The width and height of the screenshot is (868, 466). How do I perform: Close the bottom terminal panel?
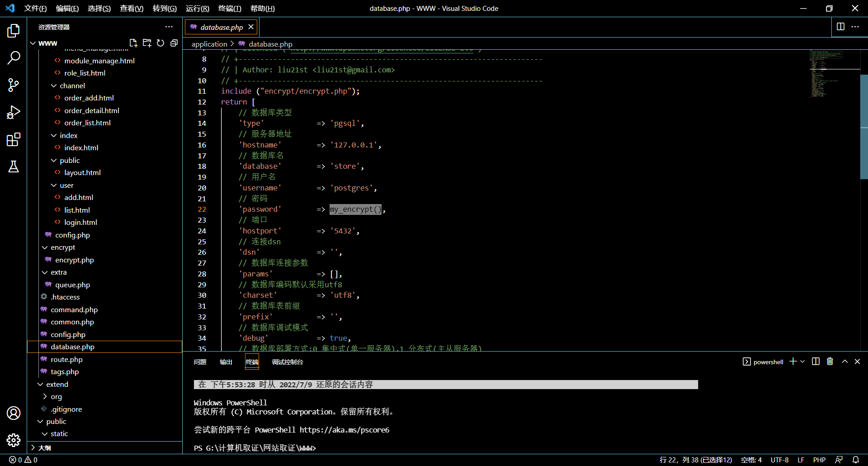pyautogui.click(x=857, y=361)
